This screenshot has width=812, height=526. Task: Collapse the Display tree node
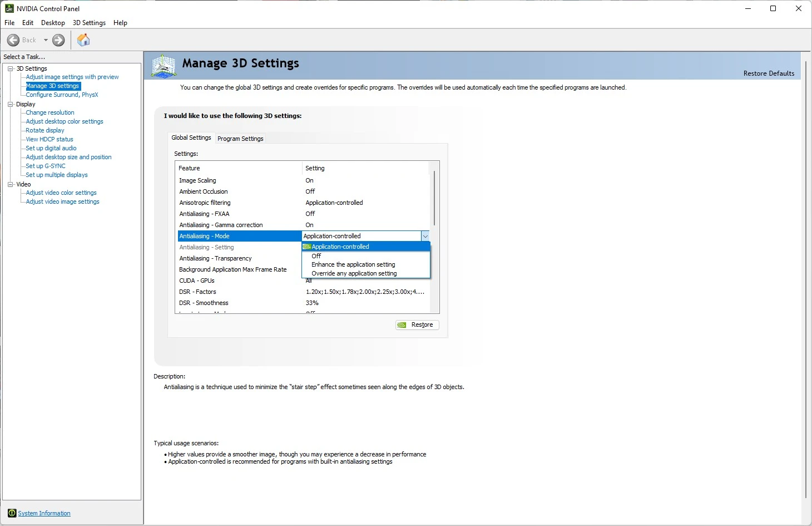click(x=10, y=104)
